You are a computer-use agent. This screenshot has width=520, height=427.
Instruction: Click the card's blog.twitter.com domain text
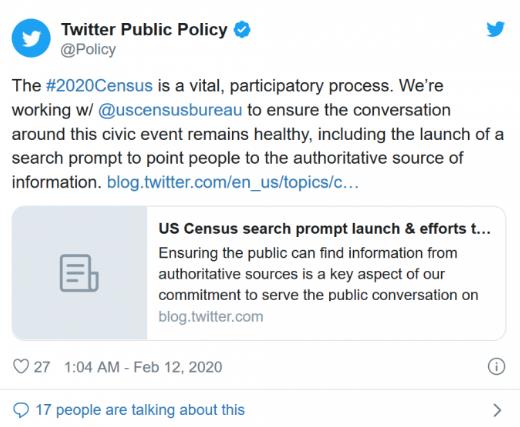211,317
